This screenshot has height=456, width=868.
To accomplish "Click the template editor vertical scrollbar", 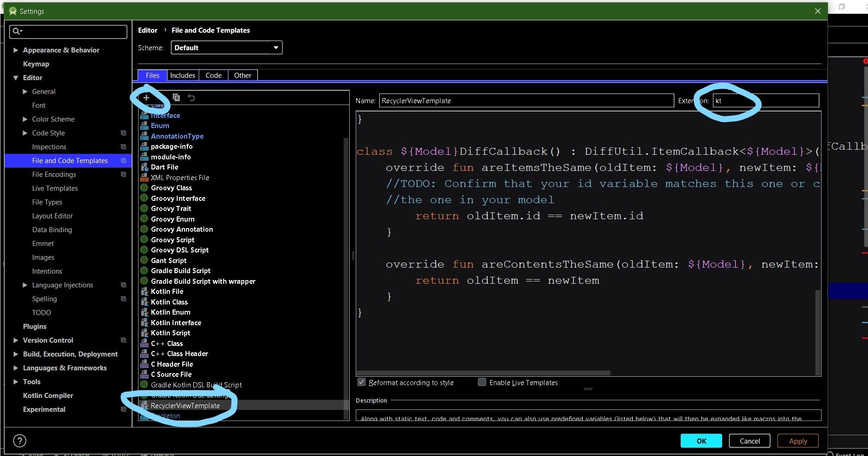I will coord(818,332).
